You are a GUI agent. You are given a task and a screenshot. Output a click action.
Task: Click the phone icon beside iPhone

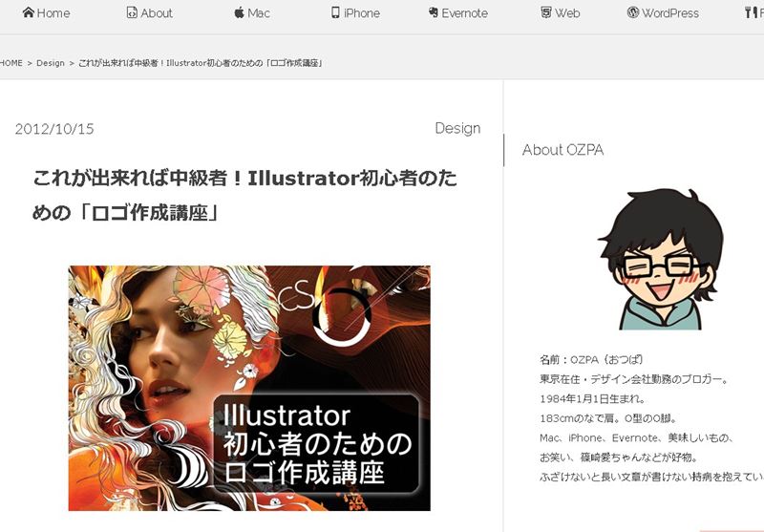pos(335,12)
